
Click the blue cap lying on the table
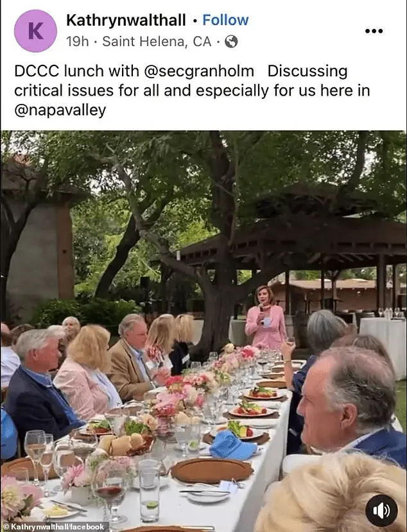(232, 445)
